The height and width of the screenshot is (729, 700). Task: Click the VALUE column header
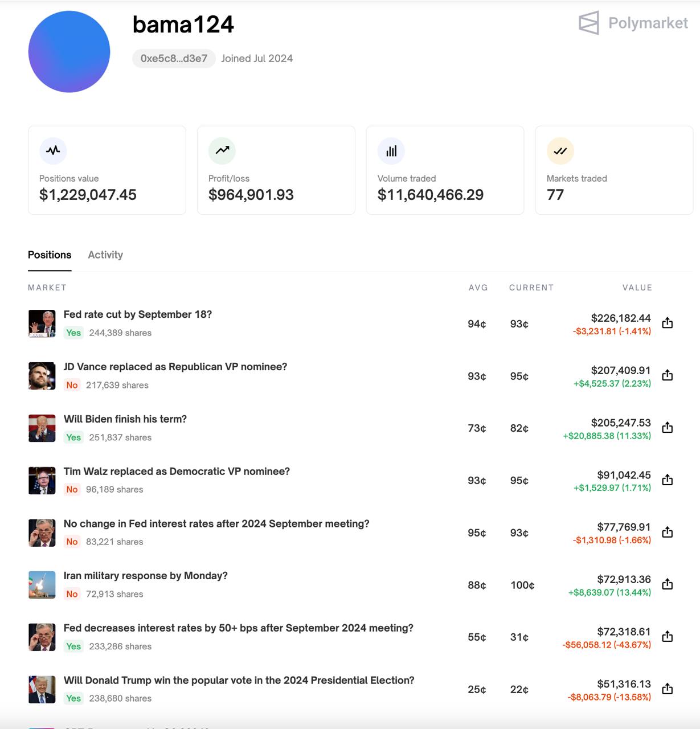637,288
